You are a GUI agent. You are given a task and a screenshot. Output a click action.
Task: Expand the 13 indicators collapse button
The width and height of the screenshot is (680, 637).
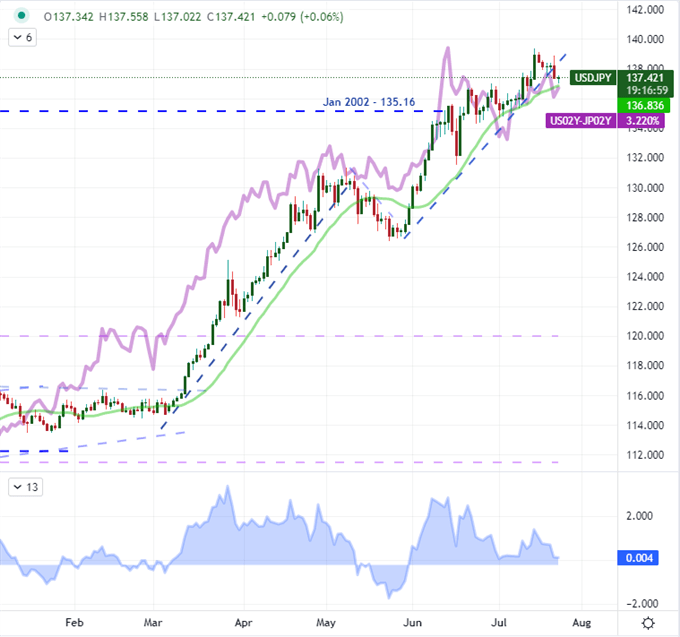pos(26,487)
